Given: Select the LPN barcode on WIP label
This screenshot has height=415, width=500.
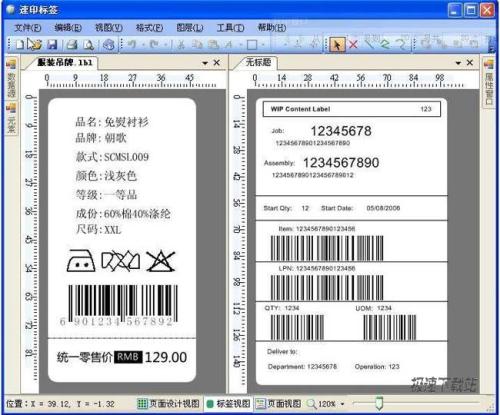Looking at the screenshot, I should pyautogui.click(x=327, y=287).
